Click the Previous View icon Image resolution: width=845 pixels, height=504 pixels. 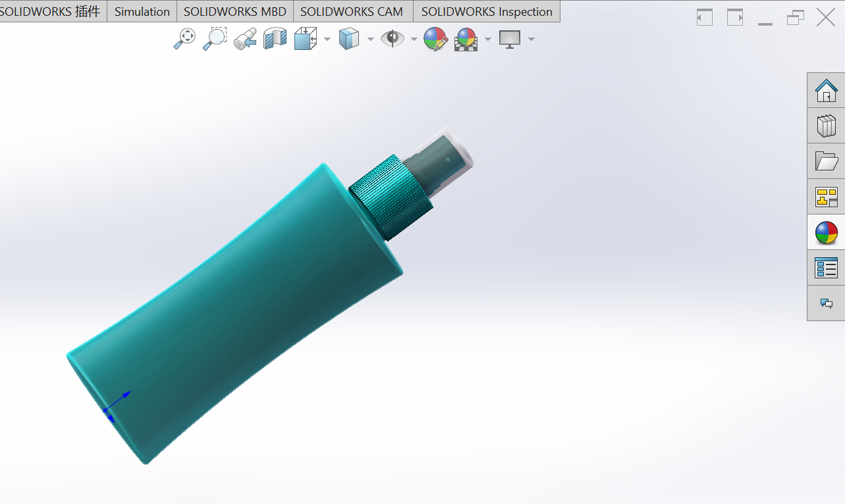coord(245,39)
